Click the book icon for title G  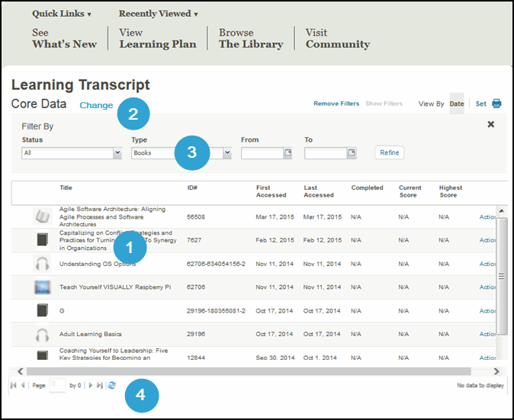(x=42, y=310)
